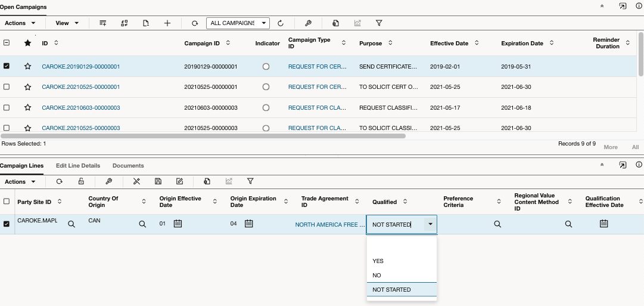Click the unlock padlock icon in Campaign Lines
Screen dimensions: 644x306
(x=81, y=181)
